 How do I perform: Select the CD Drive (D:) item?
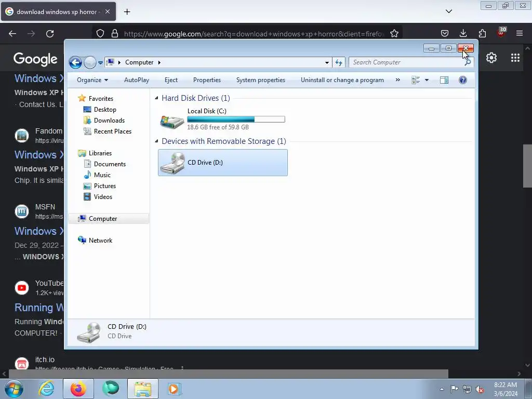pos(223,163)
